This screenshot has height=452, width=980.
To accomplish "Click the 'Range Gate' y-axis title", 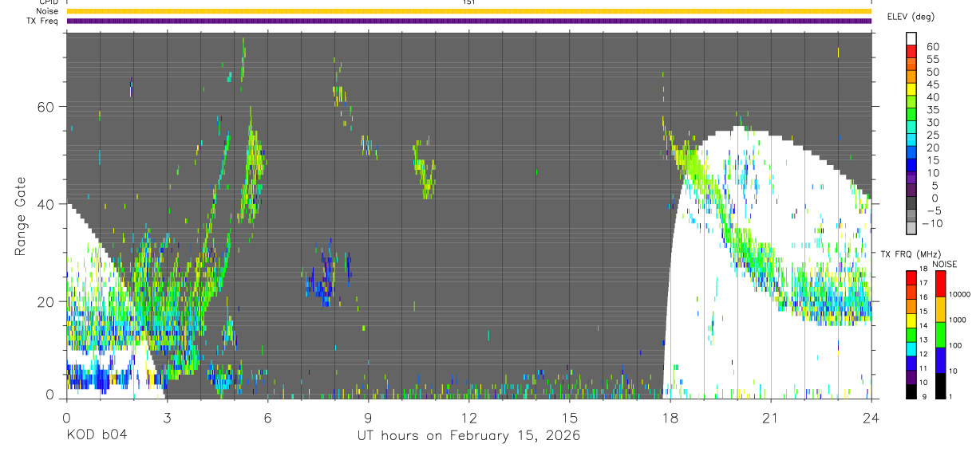I will (21, 217).
